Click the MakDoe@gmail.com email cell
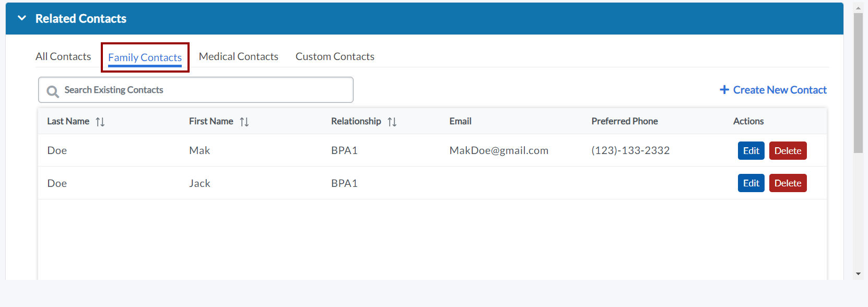The width and height of the screenshot is (868, 307). [x=499, y=150]
